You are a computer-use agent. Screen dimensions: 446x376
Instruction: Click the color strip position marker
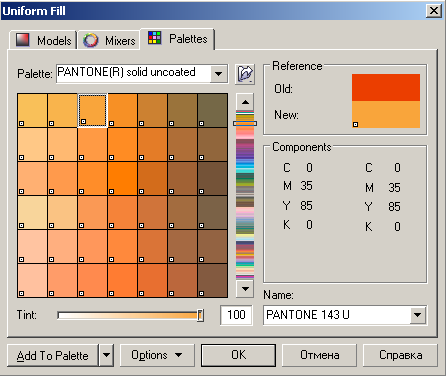tap(245, 123)
